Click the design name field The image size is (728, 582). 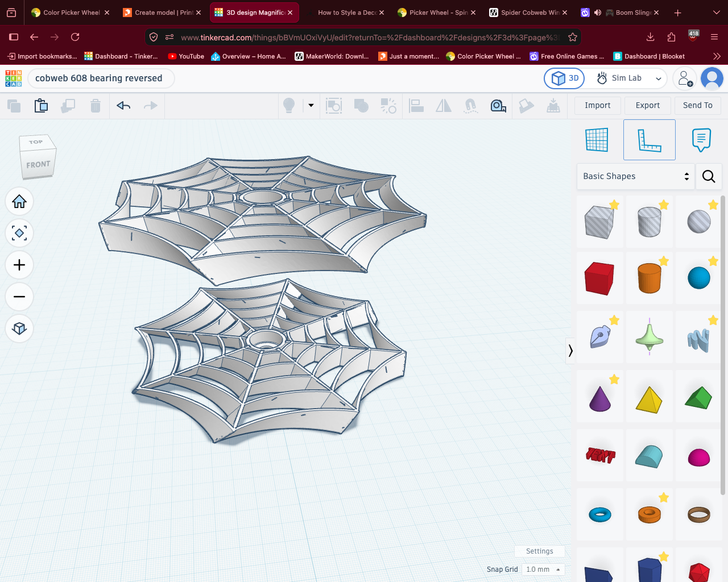coord(101,78)
